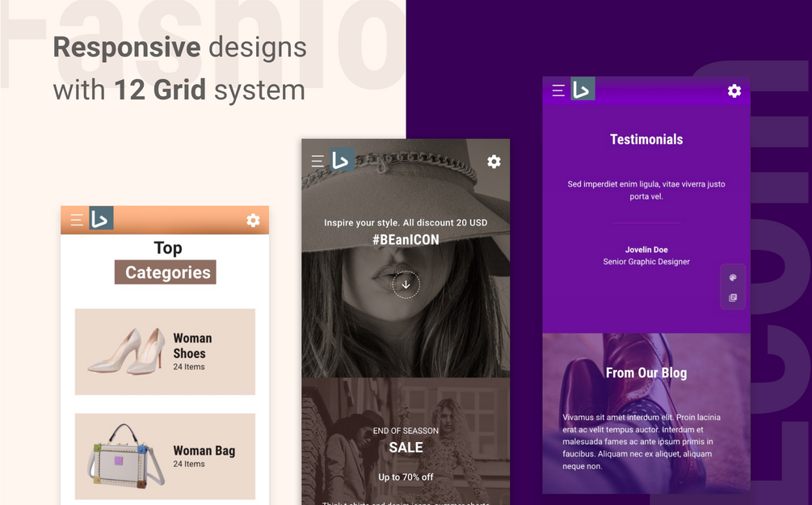Viewport: 812px width, 505px height.
Task: Click the From Our Blog heading
Action: click(646, 373)
